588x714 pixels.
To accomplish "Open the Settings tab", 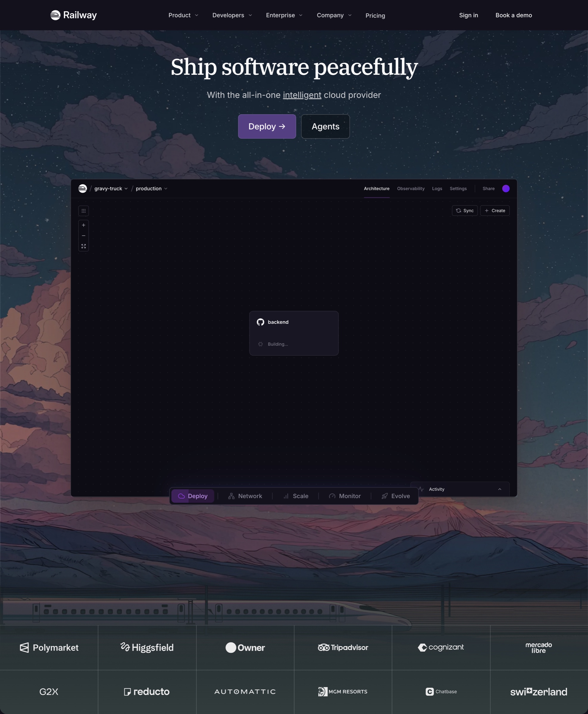I will (x=458, y=189).
